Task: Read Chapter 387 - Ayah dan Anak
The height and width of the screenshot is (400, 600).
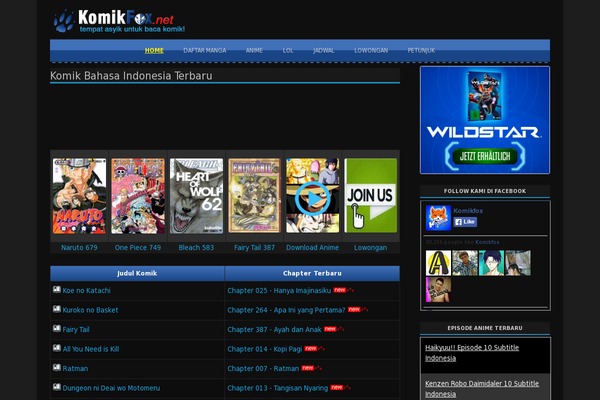Action: pos(274,330)
